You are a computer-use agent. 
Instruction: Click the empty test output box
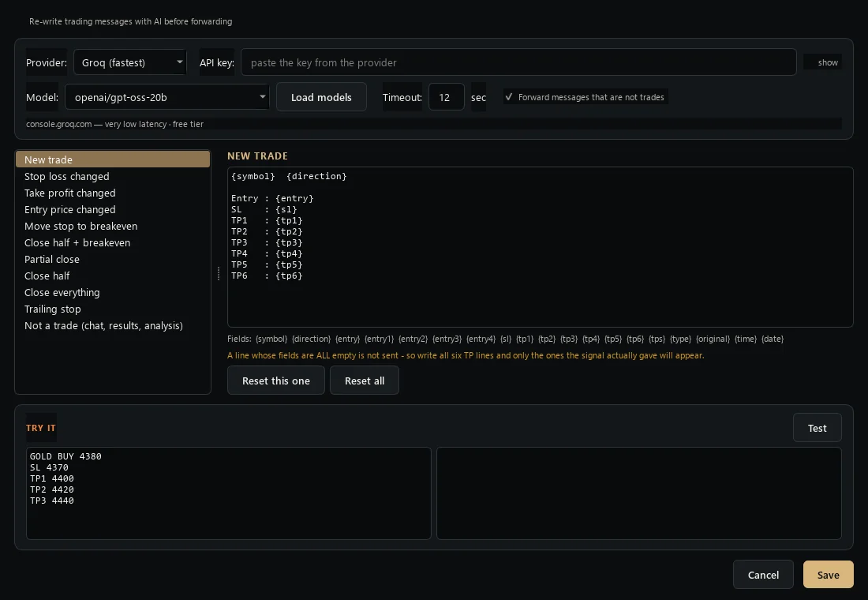pyautogui.click(x=639, y=493)
